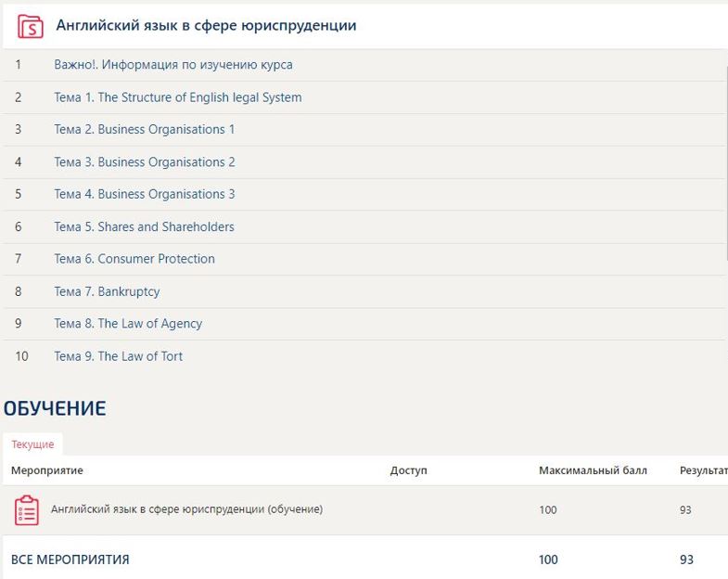Image resolution: width=728 pixels, height=579 pixels.
Task: Navigate to Тема 7. Bankruptcy
Action: pyautogui.click(x=107, y=291)
